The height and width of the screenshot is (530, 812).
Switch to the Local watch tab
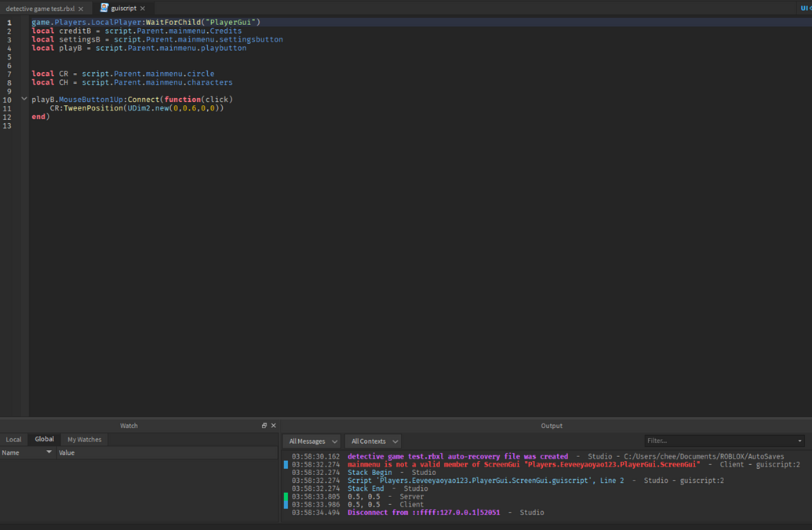coord(13,439)
